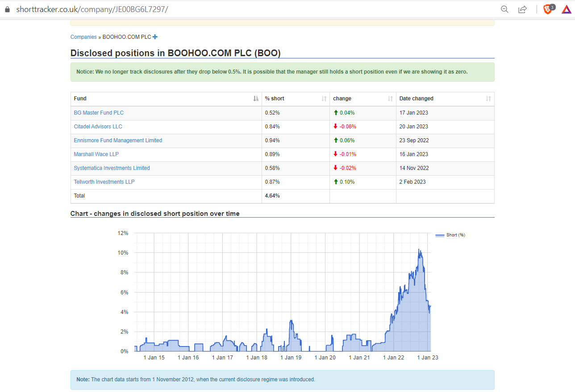The image size is (575, 392).
Task: Click the blue chart data note
Action: point(282,380)
